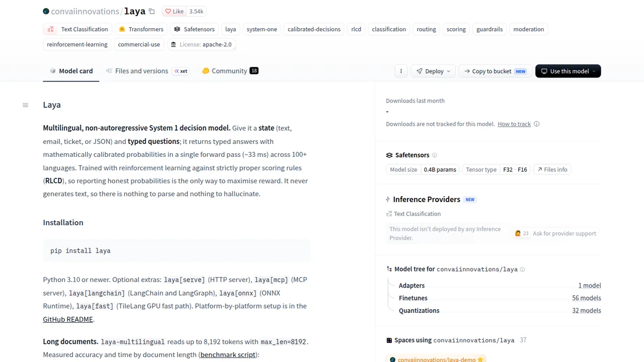Click Ask for provider support
644x362 pixels.
(555, 233)
